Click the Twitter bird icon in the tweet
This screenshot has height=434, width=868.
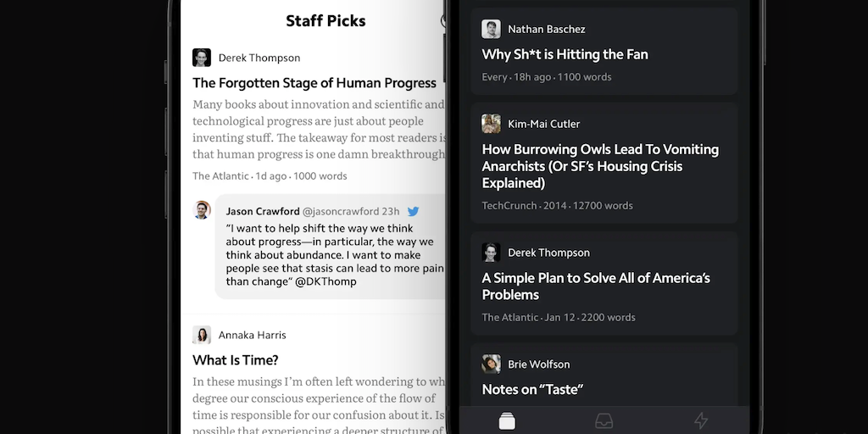(414, 211)
